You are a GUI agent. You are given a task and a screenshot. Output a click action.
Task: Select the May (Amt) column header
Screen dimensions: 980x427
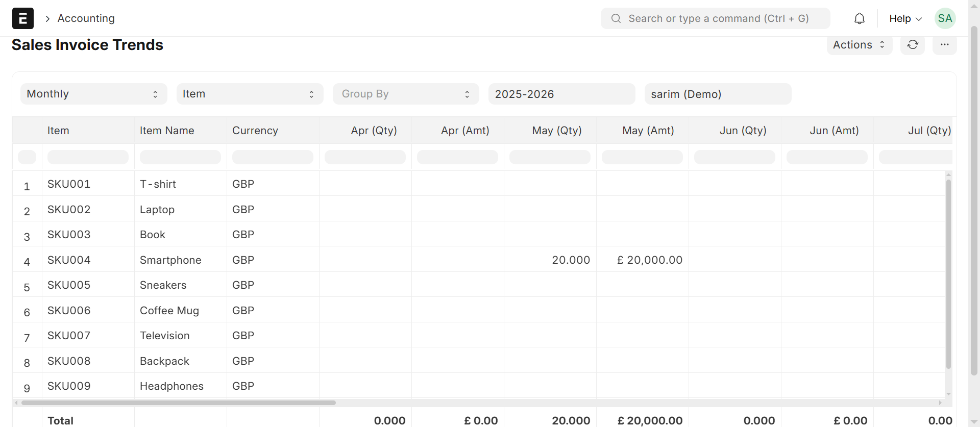pos(647,131)
